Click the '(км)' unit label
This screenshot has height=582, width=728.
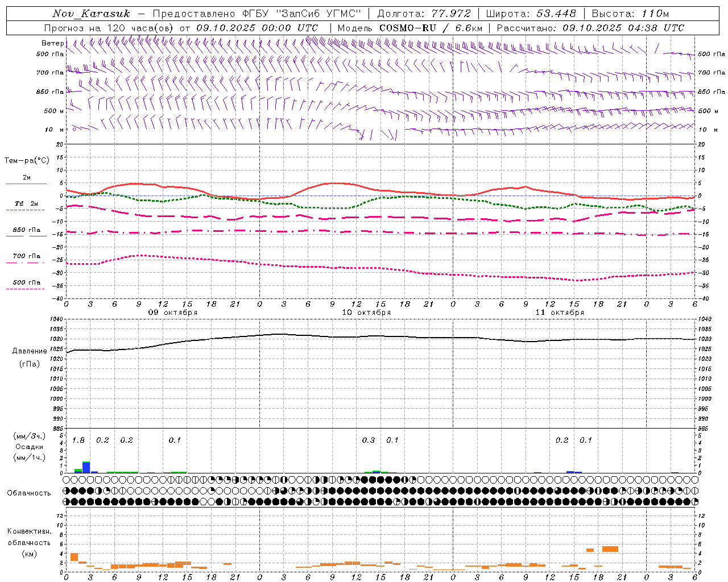(30, 554)
